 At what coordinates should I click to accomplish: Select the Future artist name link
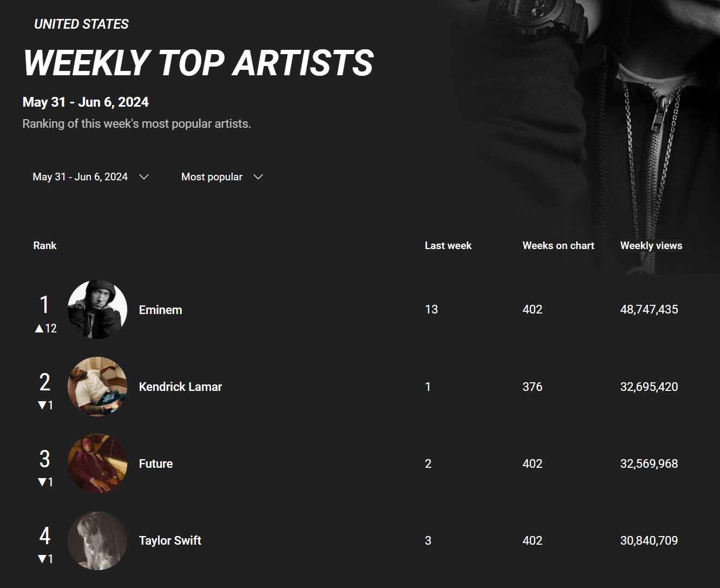[156, 463]
